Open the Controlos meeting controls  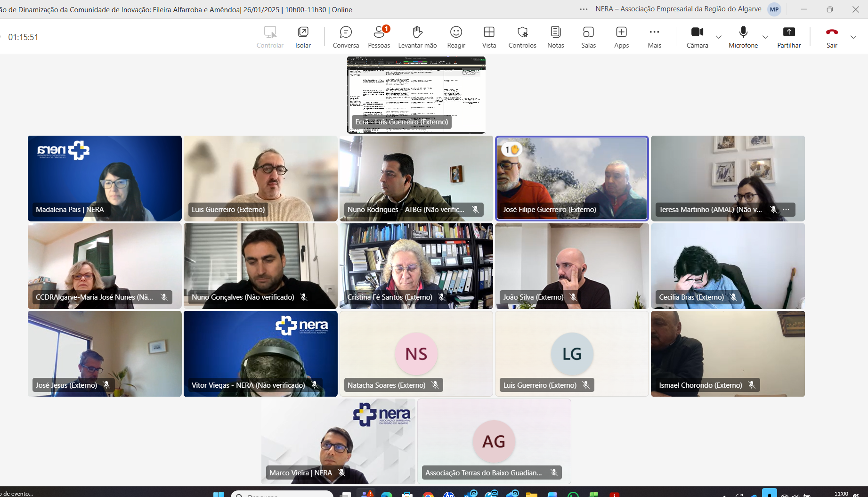click(522, 37)
